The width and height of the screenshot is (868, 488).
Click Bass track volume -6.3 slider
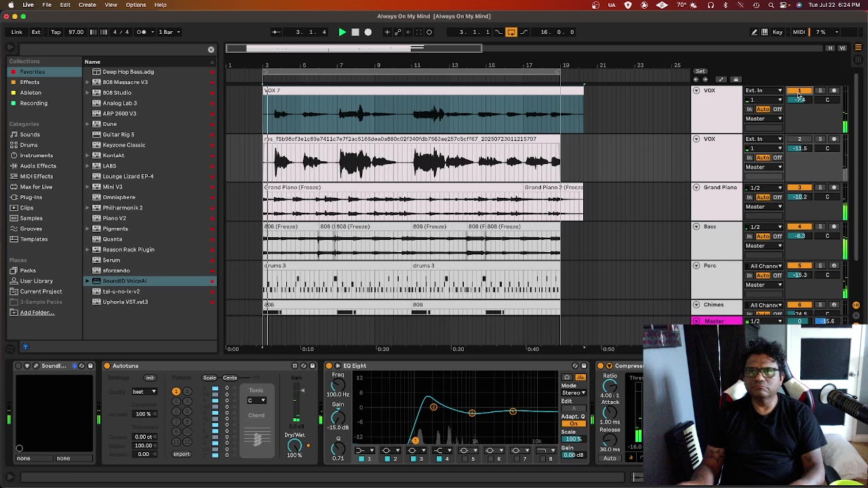pyautogui.click(x=800, y=236)
